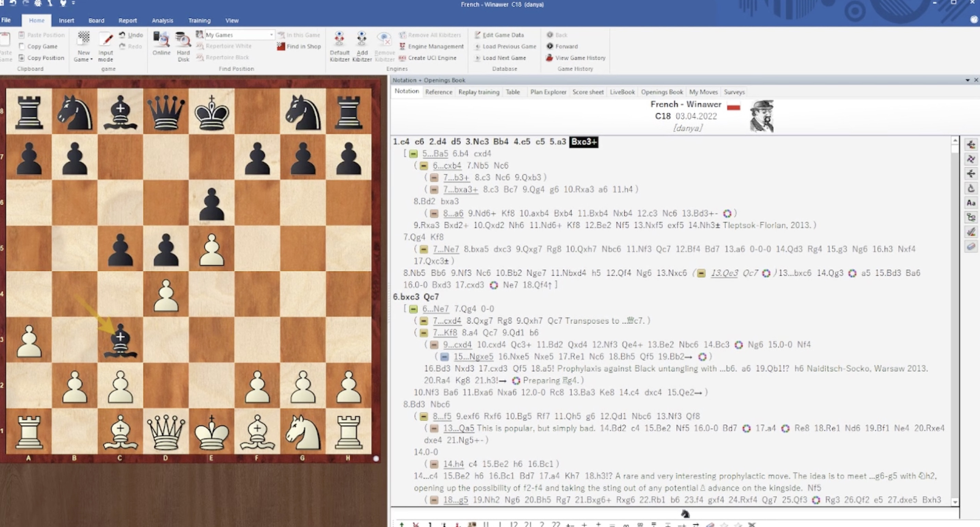Expand the New Game dropdown arrow
The image size is (980, 527).
click(92, 60)
